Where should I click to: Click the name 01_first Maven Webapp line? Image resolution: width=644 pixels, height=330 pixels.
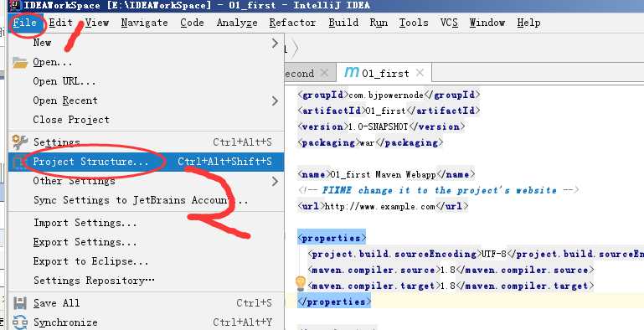click(386, 174)
